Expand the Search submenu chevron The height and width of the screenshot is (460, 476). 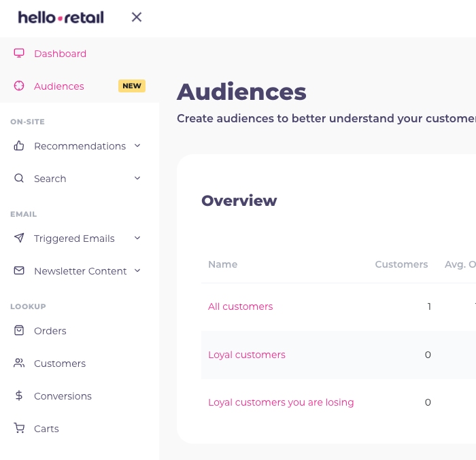[137, 178]
